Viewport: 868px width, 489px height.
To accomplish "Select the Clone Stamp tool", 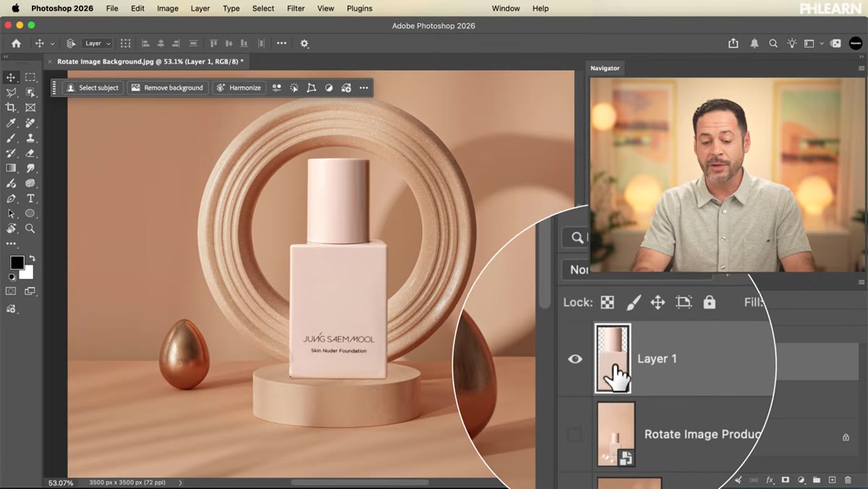I will tap(30, 138).
